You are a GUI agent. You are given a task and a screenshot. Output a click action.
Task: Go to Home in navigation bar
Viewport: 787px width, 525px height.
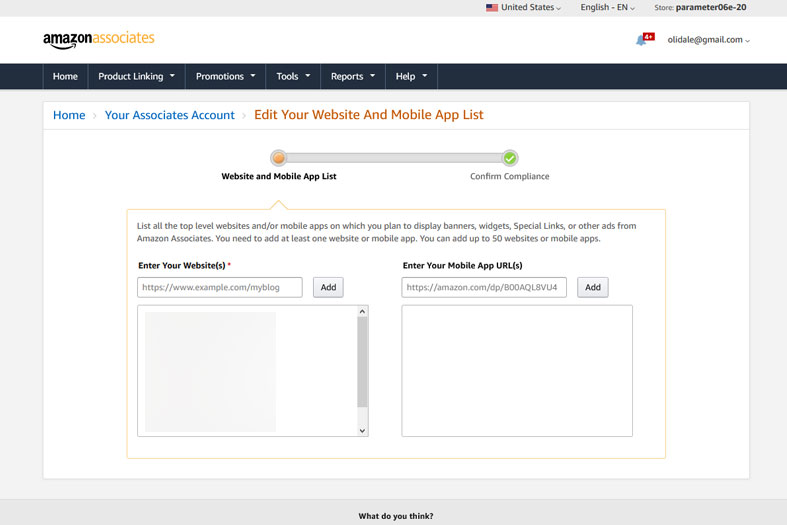(65, 76)
